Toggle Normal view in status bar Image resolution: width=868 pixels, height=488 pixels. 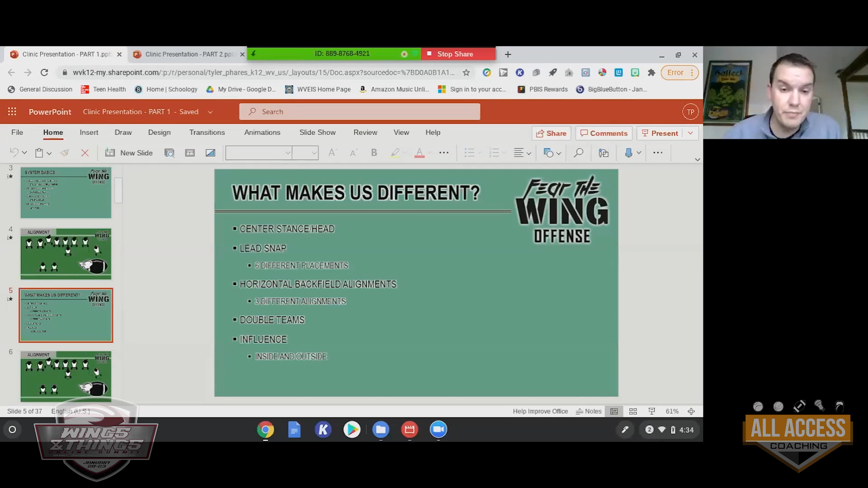coord(614,411)
